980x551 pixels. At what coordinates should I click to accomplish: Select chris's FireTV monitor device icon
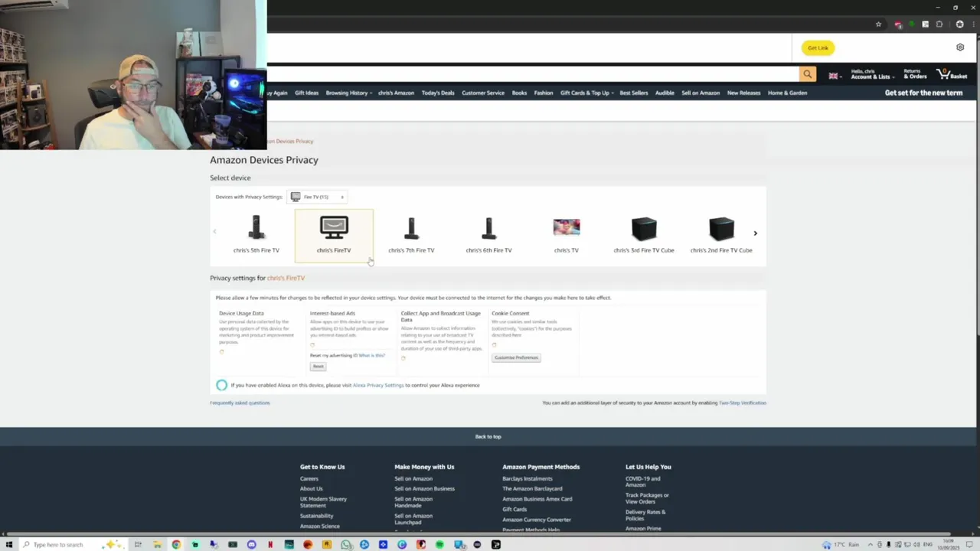tap(334, 227)
